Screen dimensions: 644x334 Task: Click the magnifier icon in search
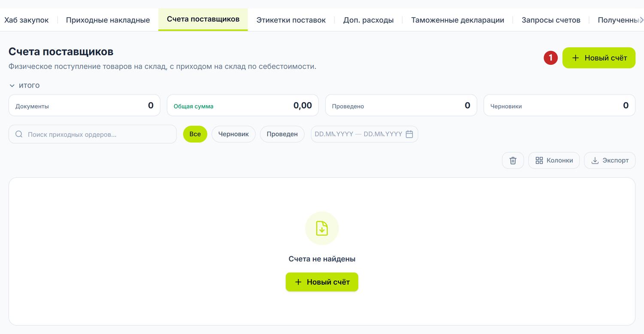[19, 134]
